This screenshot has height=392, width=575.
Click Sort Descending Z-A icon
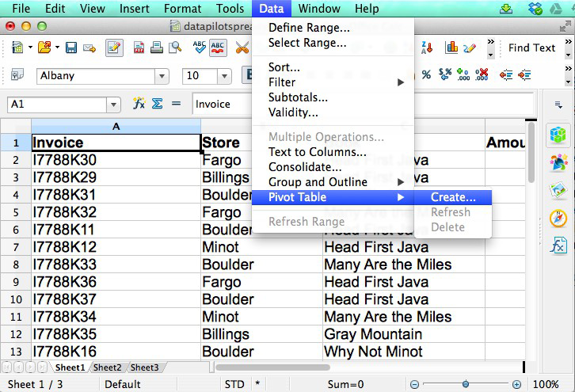pyautogui.click(x=426, y=48)
